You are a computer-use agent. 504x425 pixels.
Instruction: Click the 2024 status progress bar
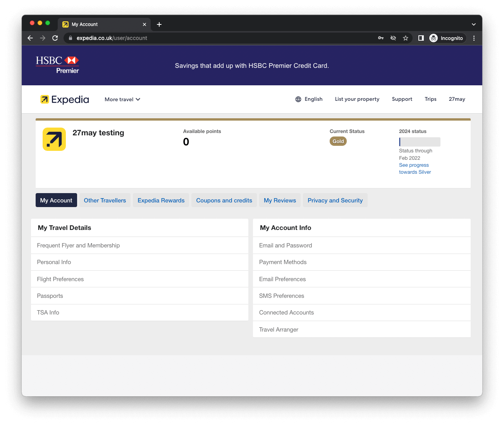pyautogui.click(x=420, y=142)
